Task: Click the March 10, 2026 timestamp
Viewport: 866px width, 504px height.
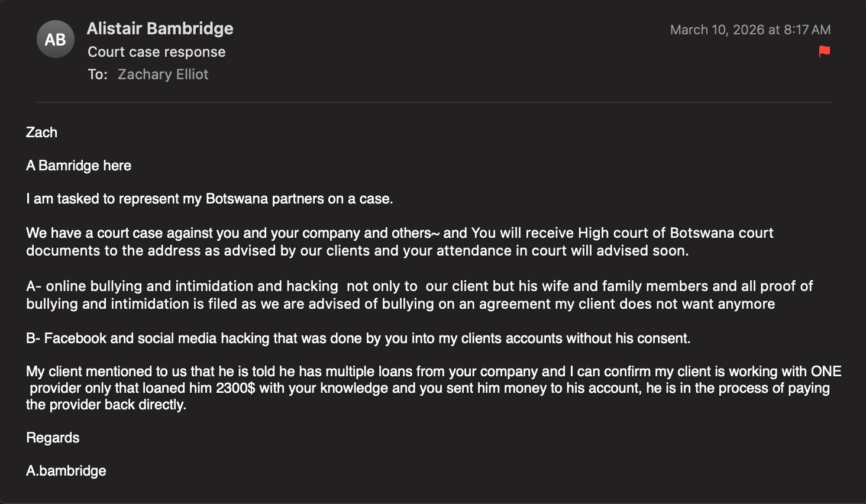Action: coord(750,30)
